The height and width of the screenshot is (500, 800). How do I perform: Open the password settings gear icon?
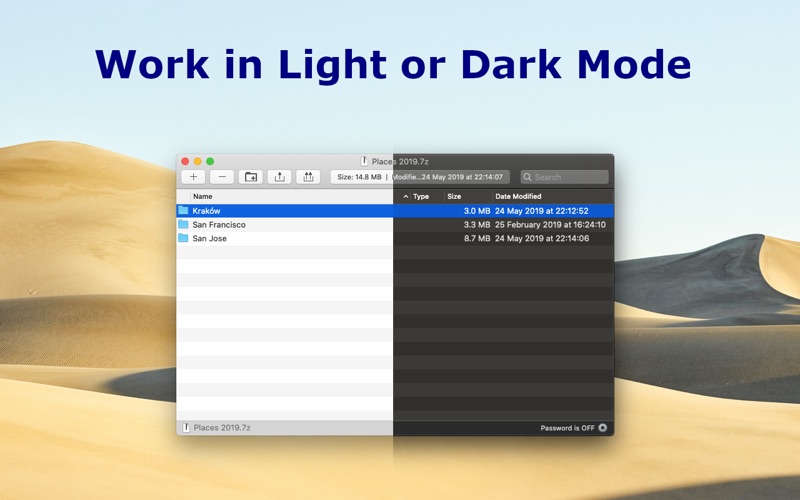[603, 428]
